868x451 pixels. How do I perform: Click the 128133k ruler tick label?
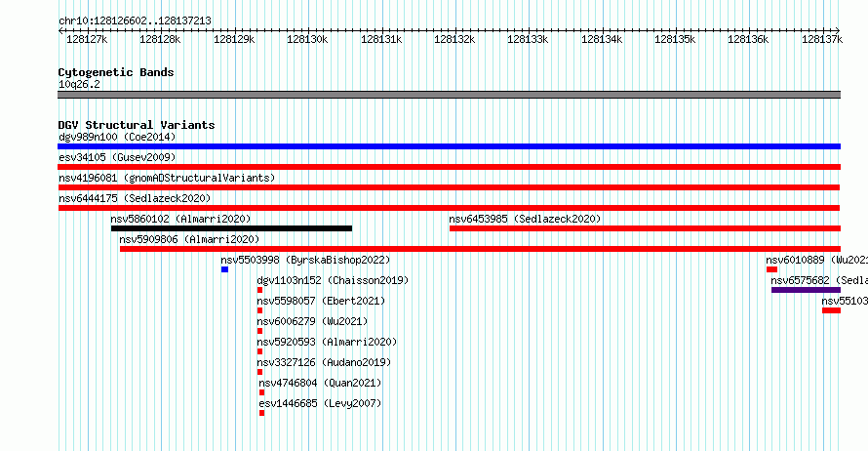point(528,40)
